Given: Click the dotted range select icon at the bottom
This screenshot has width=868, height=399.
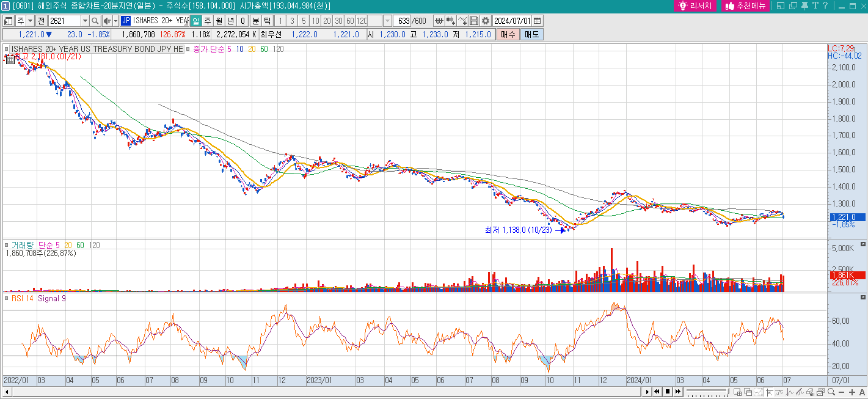Looking at the screenshot, I should [758, 392].
